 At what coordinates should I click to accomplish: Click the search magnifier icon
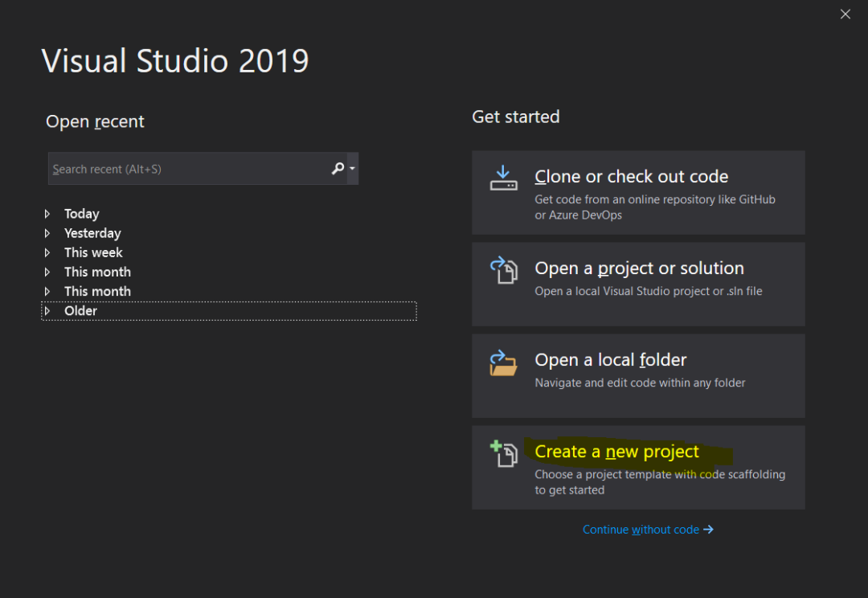tap(338, 169)
